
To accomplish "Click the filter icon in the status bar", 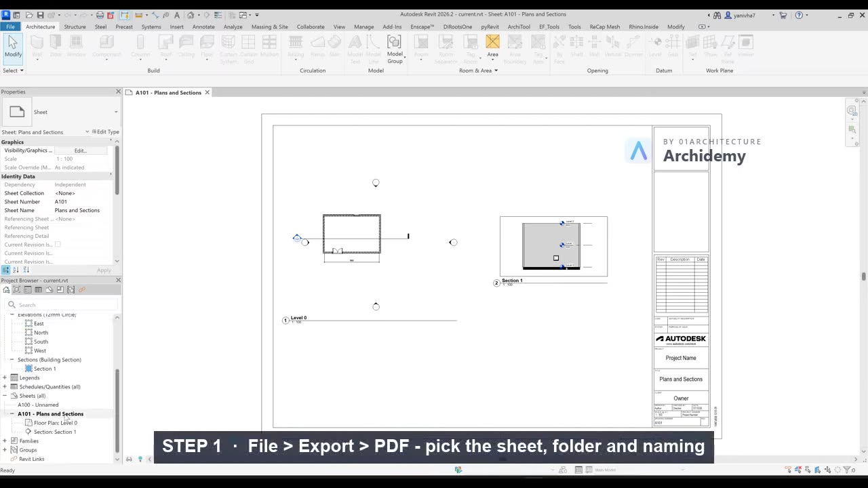I will coord(848,469).
